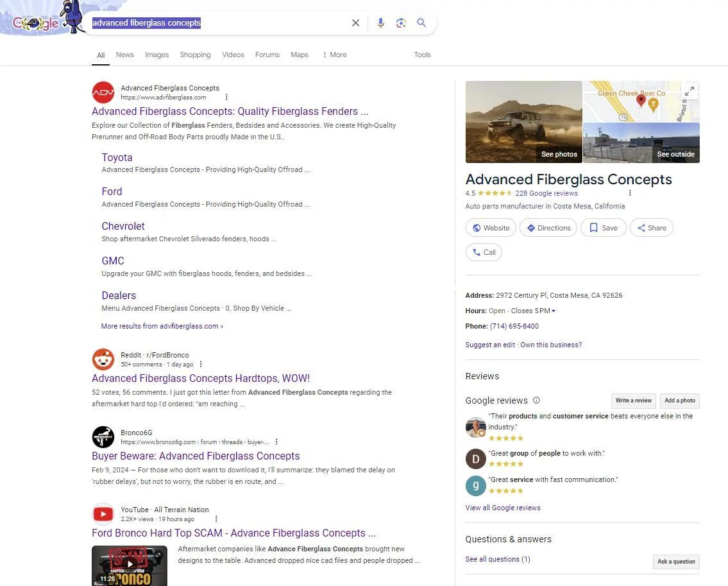Open the GMC sitelink
Screen dimensions: 728x586
(113, 261)
